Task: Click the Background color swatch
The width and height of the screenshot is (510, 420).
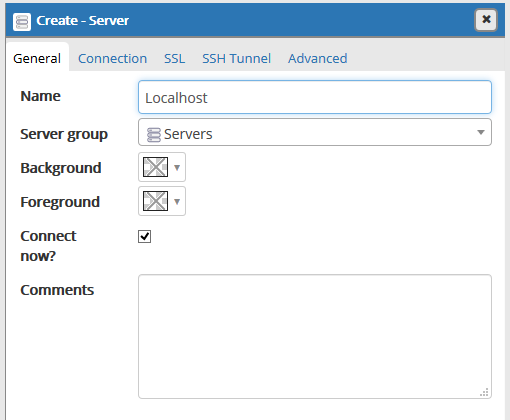Action: 155,167
